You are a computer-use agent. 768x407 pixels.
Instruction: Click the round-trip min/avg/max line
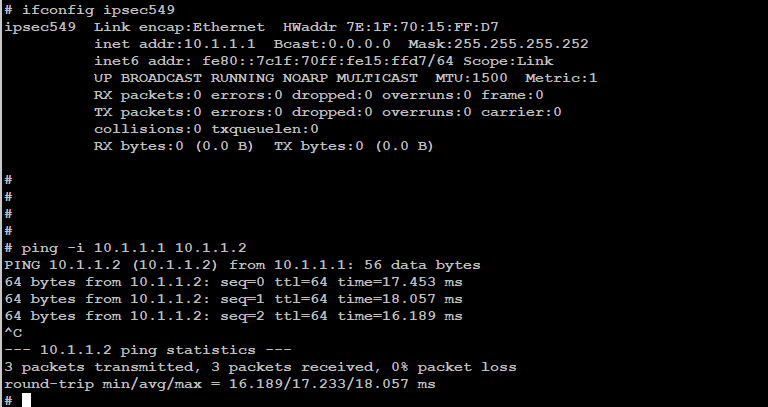[x=220, y=384]
